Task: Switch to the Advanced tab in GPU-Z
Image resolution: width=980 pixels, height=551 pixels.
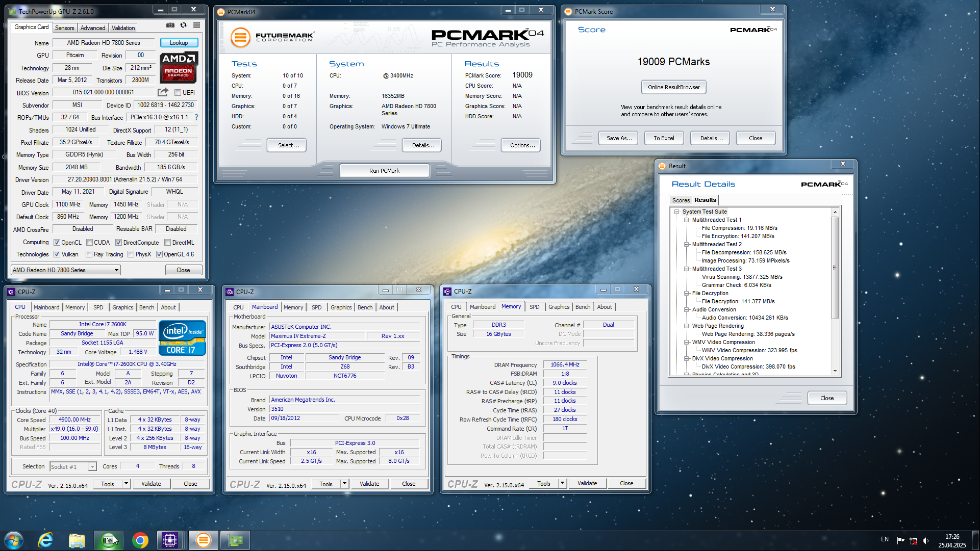Action: [x=93, y=28]
